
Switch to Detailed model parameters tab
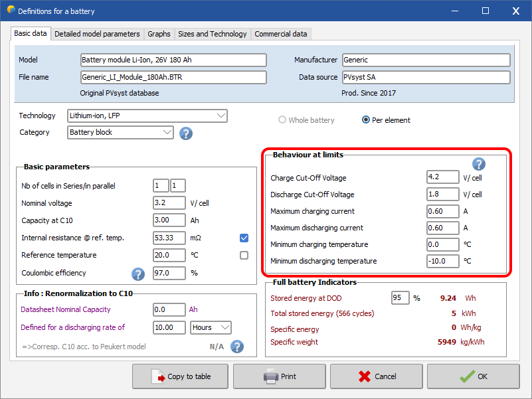pos(97,34)
